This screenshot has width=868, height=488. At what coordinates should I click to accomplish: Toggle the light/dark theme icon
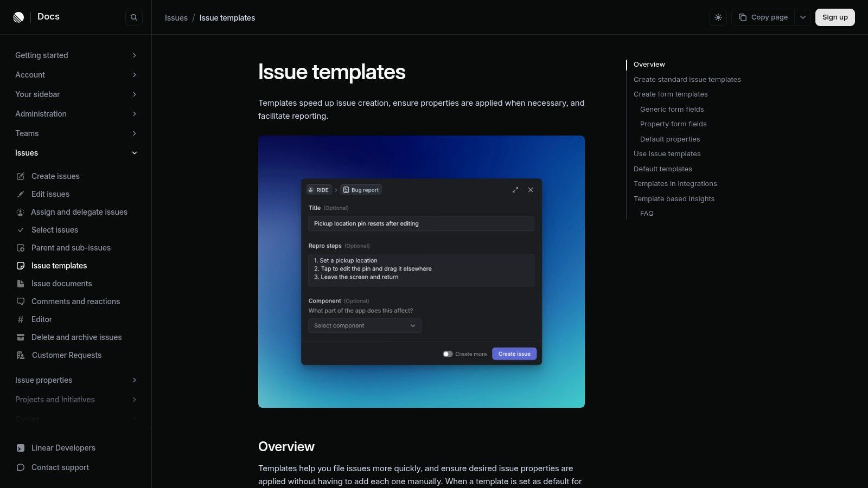click(718, 17)
